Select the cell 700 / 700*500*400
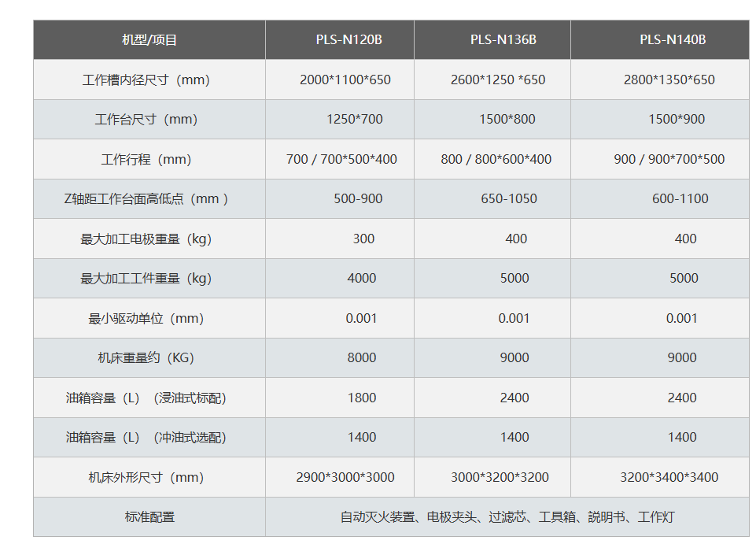This screenshot has width=756, height=544. [341, 159]
